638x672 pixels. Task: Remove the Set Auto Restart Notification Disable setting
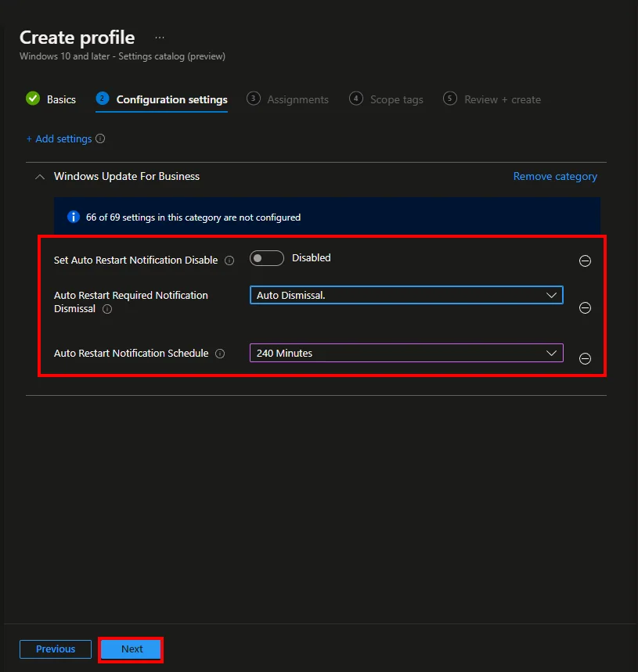coord(585,261)
